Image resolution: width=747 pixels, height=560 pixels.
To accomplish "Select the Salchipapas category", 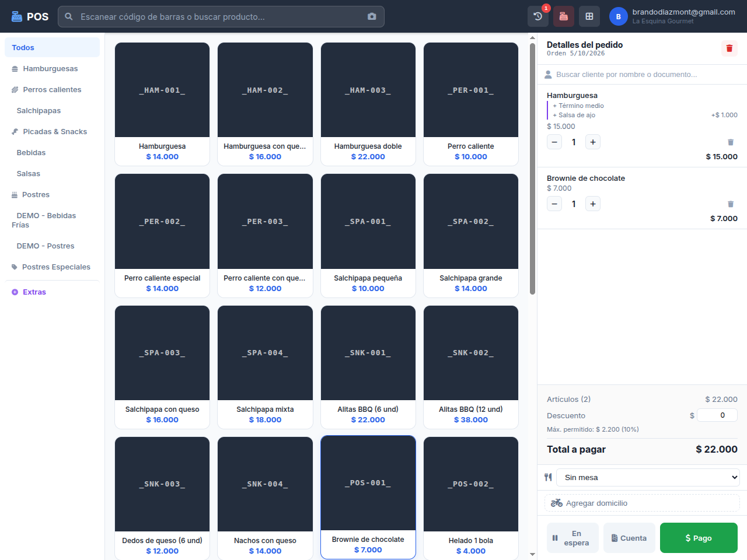I will 52,110.
